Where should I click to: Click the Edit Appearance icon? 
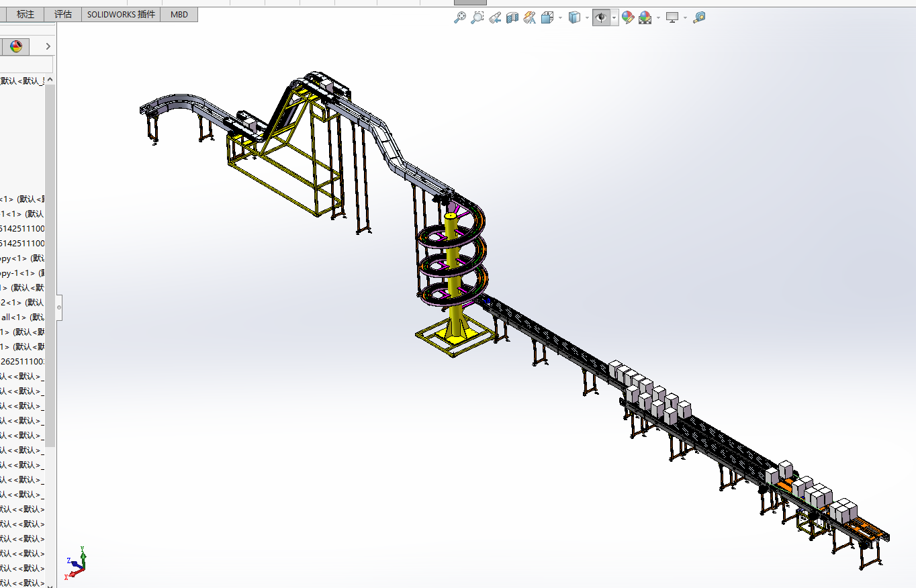(x=628, y=17)
